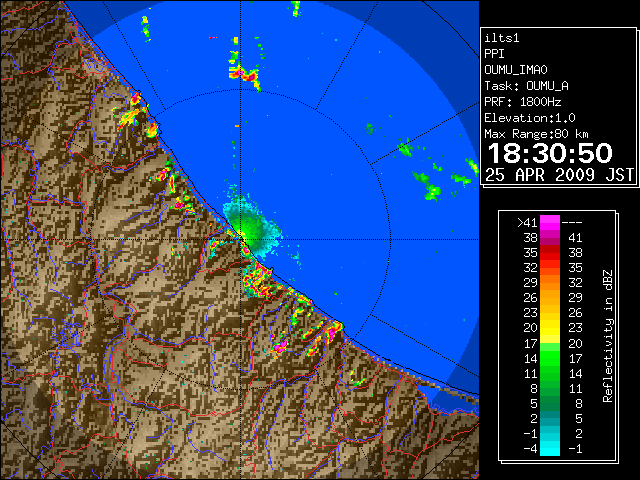The image size is (640, 480).
Task: Click the date "25 APR 2009 JST"
Action: (x=560, y=175)
